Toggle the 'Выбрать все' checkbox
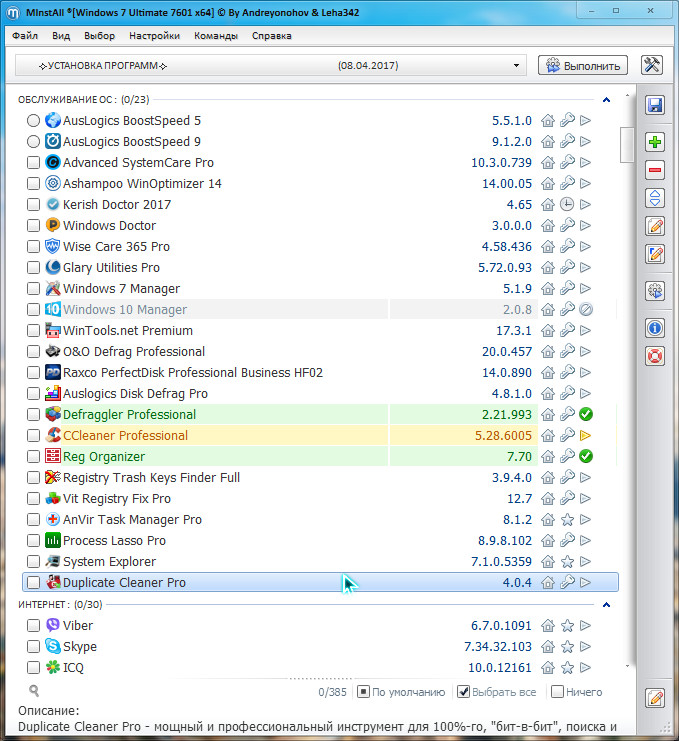679x741 pixels. pos(464,692)
